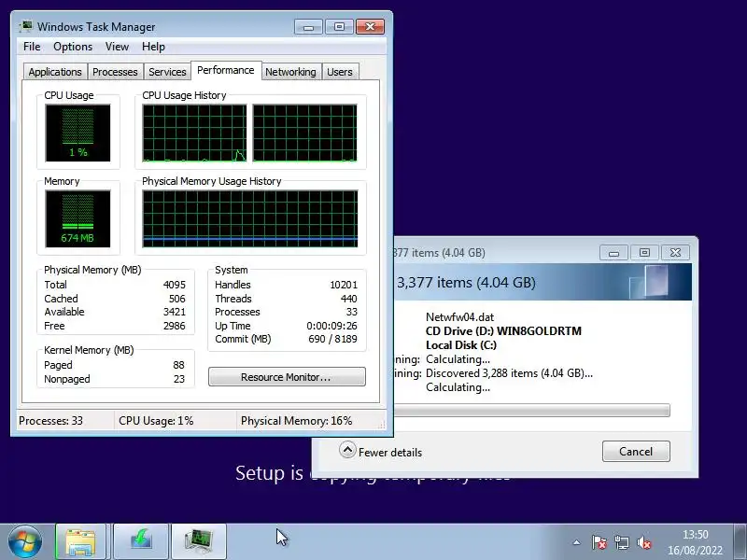Click CD Drive (D:) WIN8GOLDRTM source

pos(503,331)
